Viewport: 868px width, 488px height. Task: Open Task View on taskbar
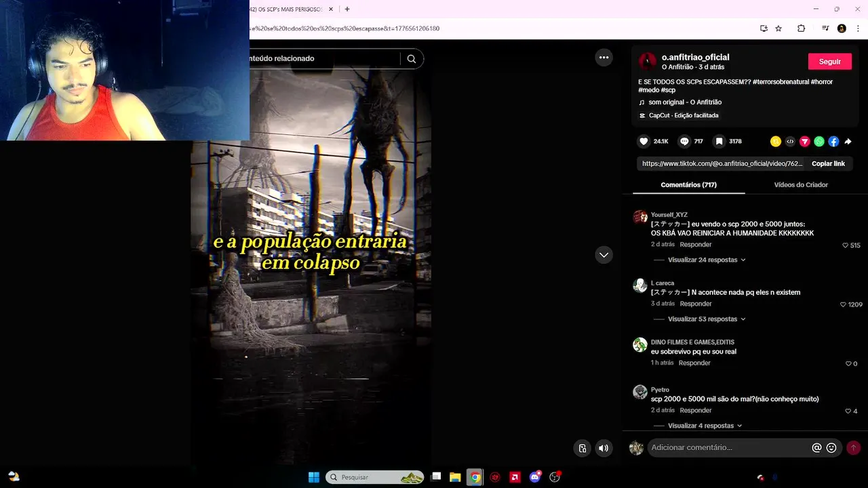pyautogui.click(x=436, y=477)
